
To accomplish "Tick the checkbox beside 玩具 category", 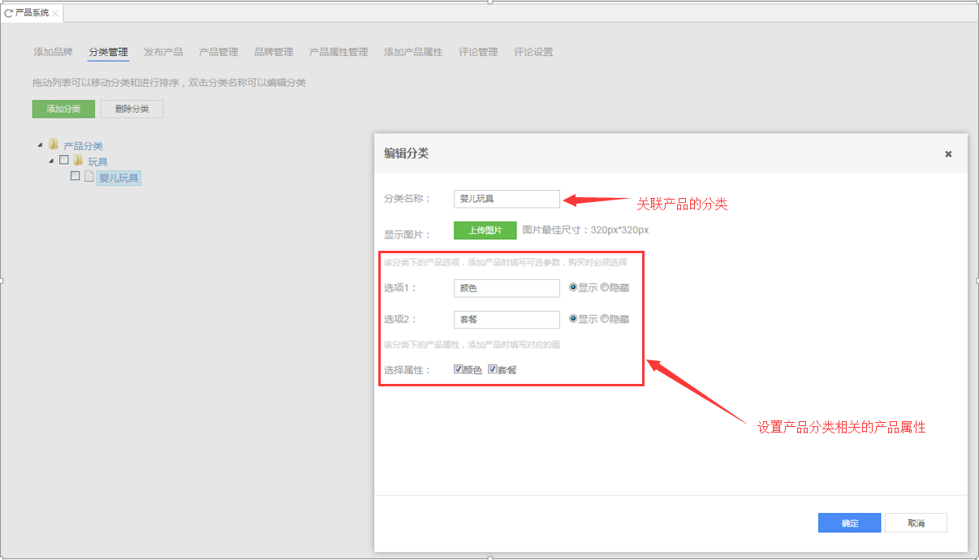I will 64,161.
